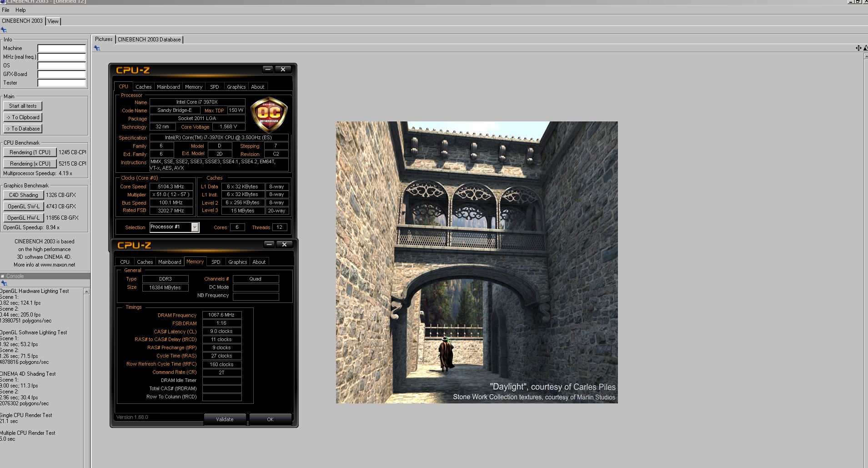Close the lower CPU-Z window
This screenshot has height=468, width=868.
click(284, 244)
